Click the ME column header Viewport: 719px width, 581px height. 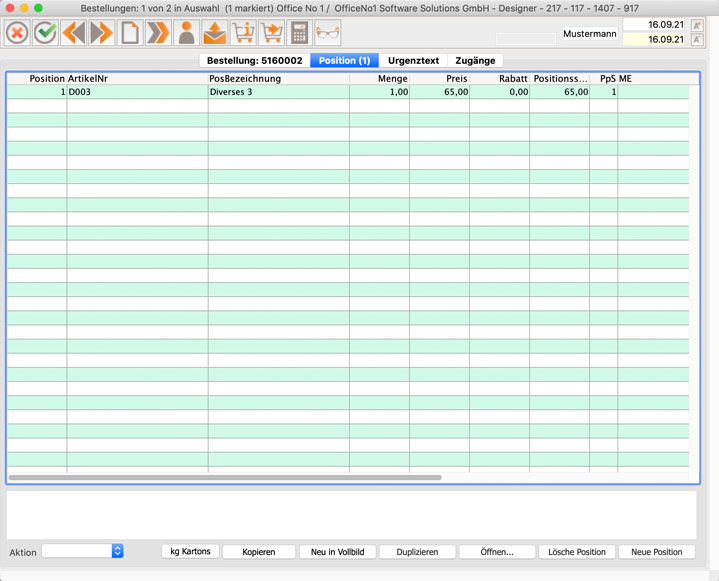[658, 78]
